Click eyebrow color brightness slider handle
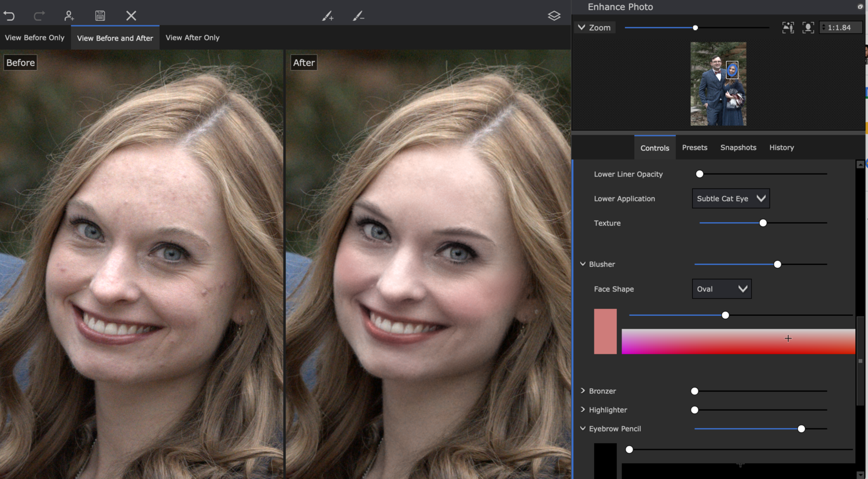 click(630, 449)
